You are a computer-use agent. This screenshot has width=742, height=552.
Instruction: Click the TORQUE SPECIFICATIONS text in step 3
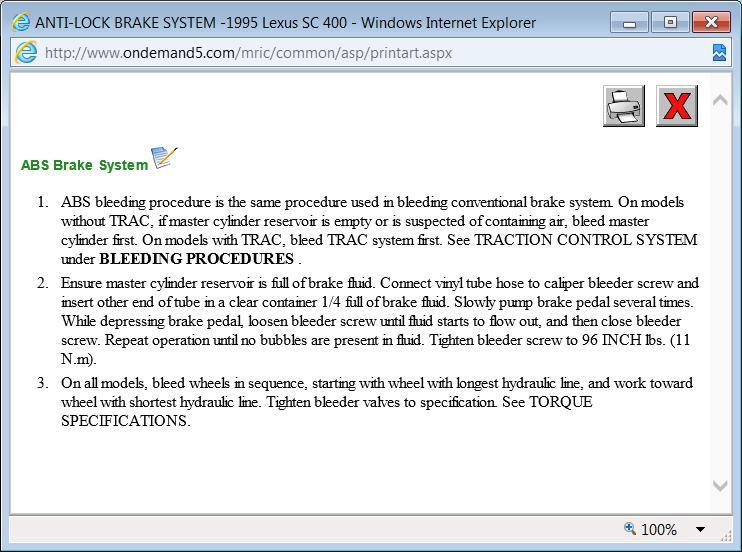327,411
